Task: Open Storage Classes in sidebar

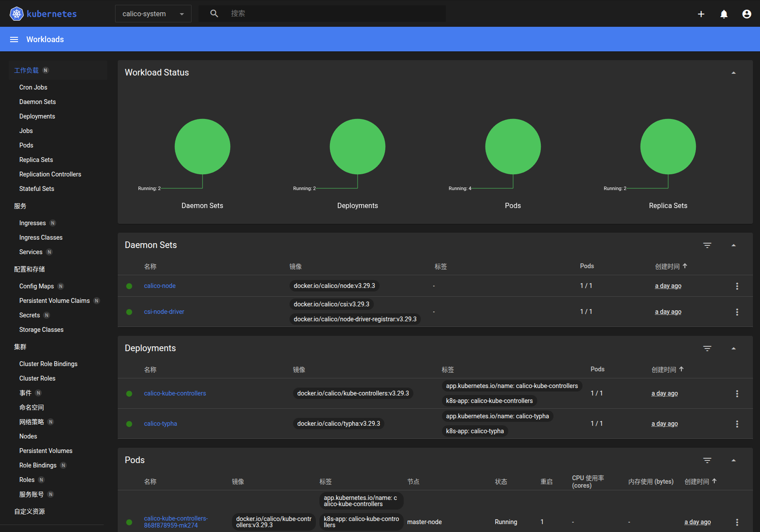Action: click(x=41, y=330)
